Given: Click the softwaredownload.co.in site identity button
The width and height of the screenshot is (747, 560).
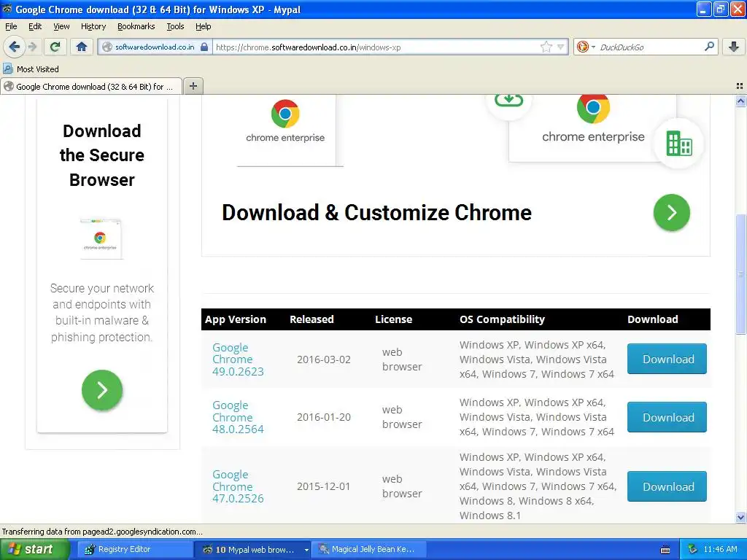Looking at the screenshot, I should coord(155,47).
